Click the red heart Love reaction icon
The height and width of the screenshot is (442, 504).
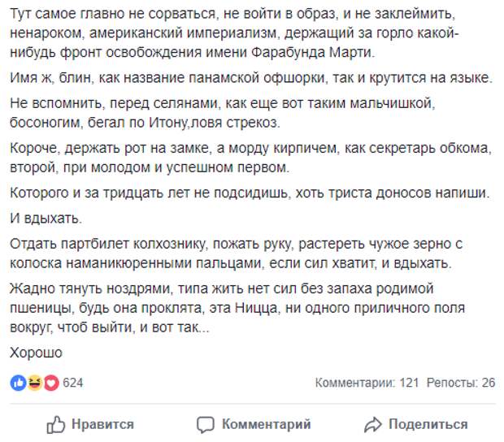coord(51,383)
